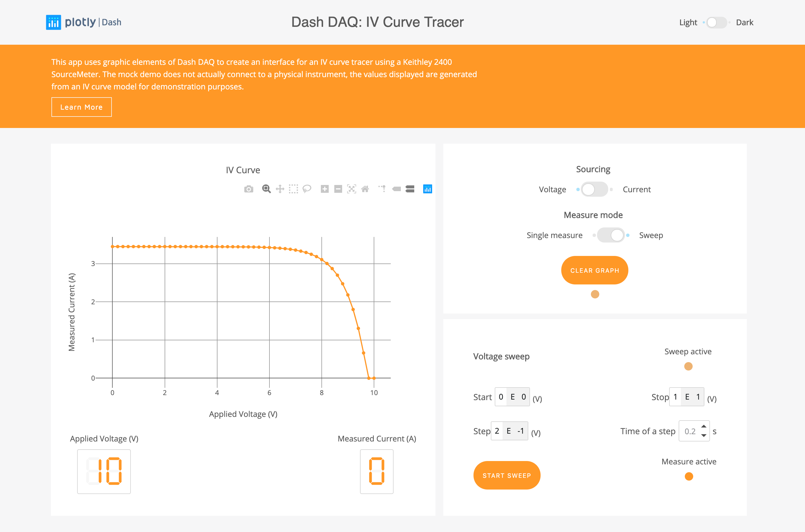Click the 'IV Curve' chart title
The height and width of the screenshot is (532, 805).
coord(243,170)
